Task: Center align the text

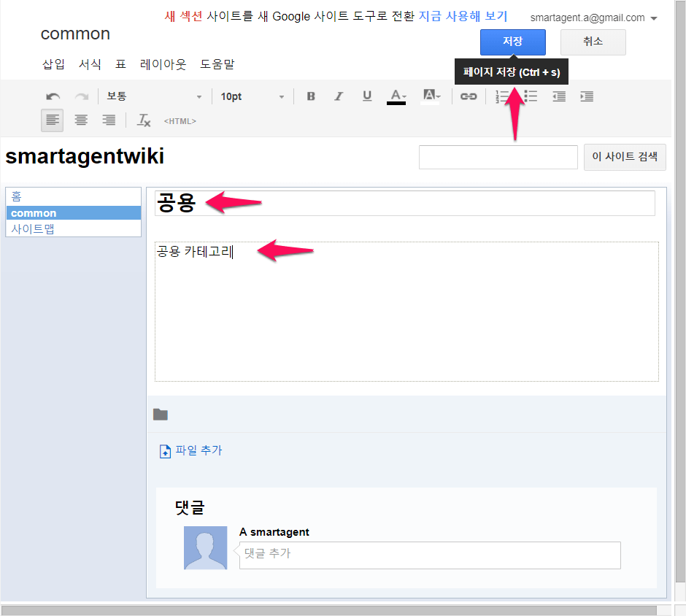Action: point(81,120)
